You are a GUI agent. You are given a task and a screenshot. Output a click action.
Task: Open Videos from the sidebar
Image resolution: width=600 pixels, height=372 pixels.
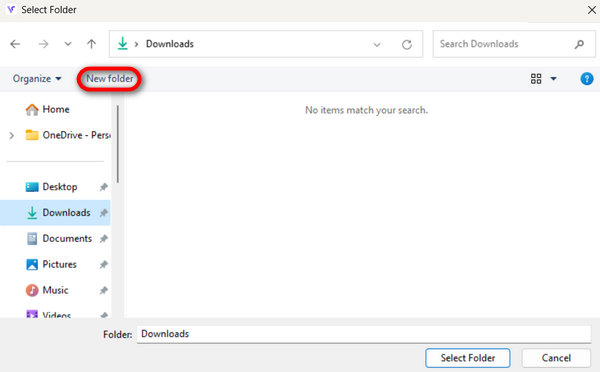pos(49,315)
